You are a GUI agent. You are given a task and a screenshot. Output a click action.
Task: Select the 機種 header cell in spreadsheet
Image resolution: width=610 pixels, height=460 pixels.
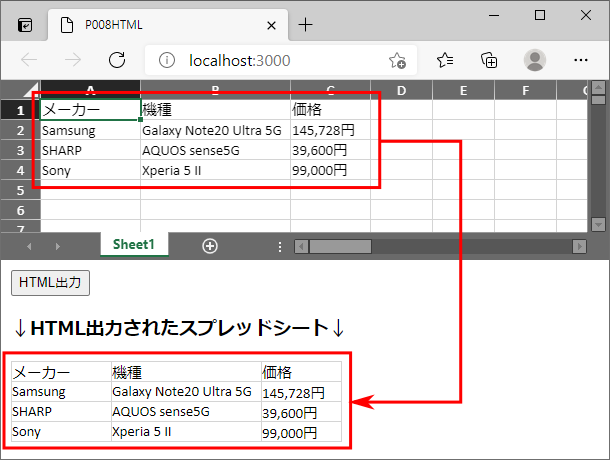click(x=215, y=110)
